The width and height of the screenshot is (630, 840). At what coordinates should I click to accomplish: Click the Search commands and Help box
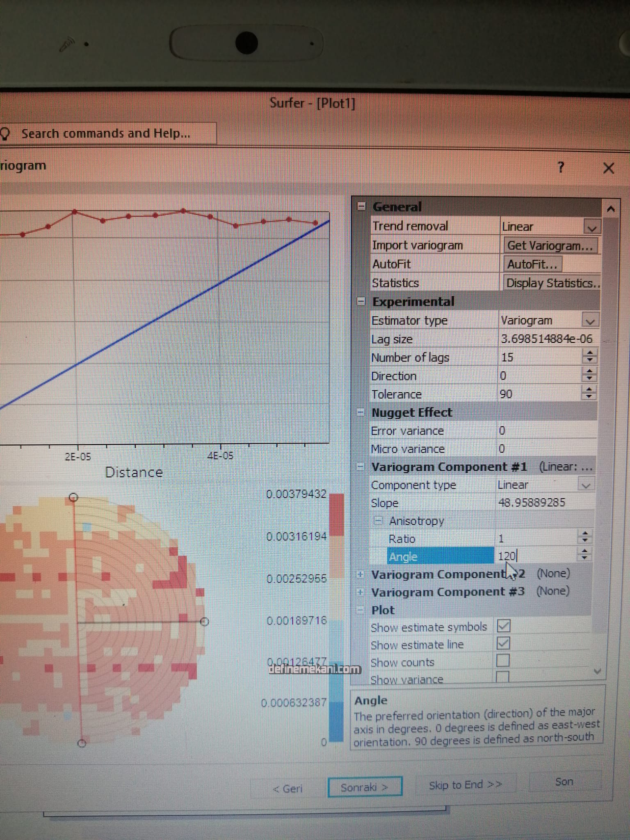[107, 134]
